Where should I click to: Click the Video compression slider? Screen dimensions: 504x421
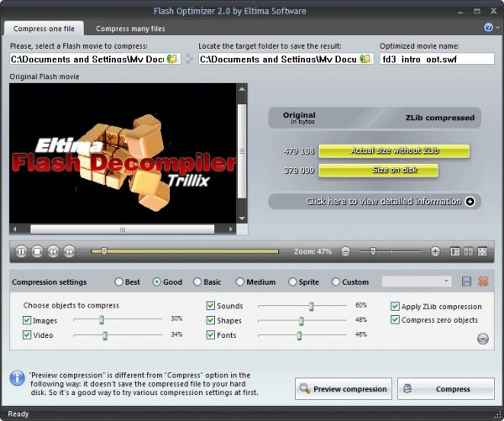pyautogui.click(x=118, y=335)
